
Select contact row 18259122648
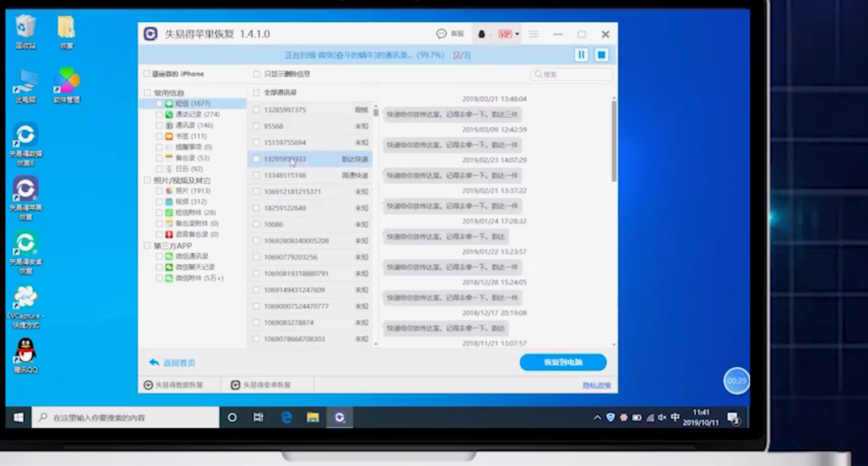pos(309,208)
